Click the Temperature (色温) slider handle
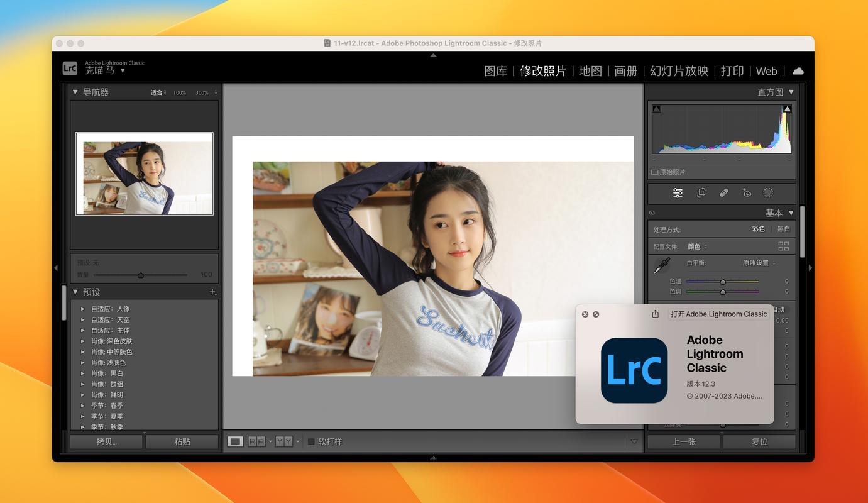The image size is (868, 503). (723, 282)
